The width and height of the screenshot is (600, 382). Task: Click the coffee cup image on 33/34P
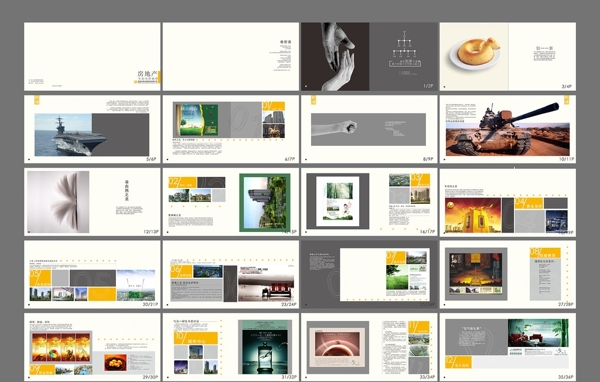click(338, 344)
